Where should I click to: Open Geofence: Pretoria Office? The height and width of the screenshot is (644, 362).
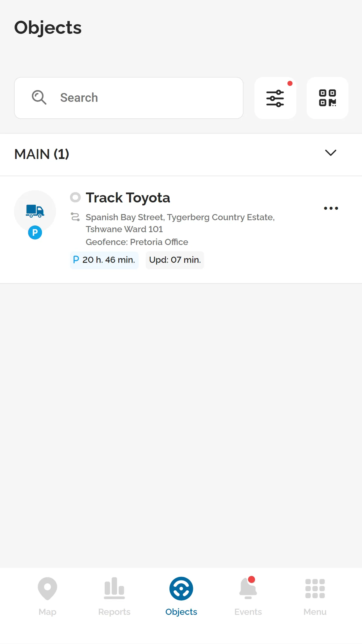pos(137,242)
